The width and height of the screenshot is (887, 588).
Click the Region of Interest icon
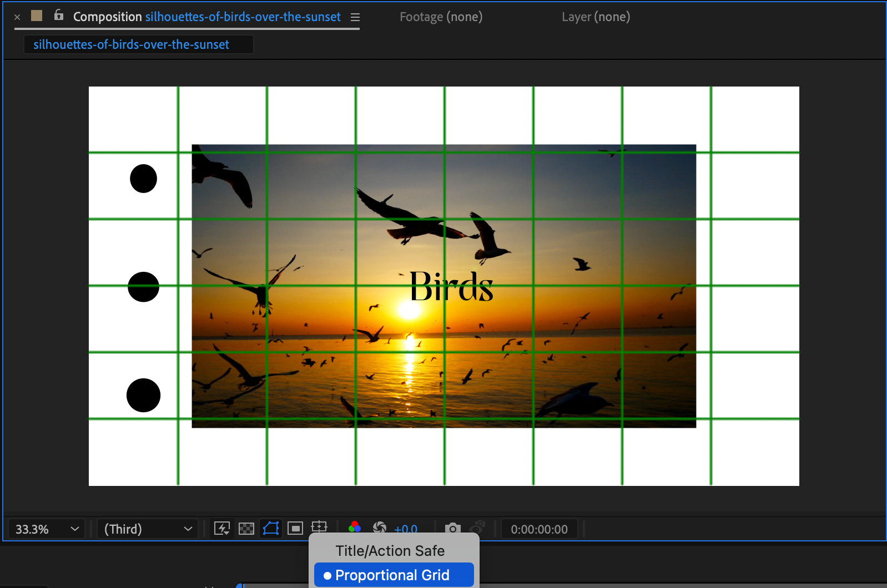[295, 529]
